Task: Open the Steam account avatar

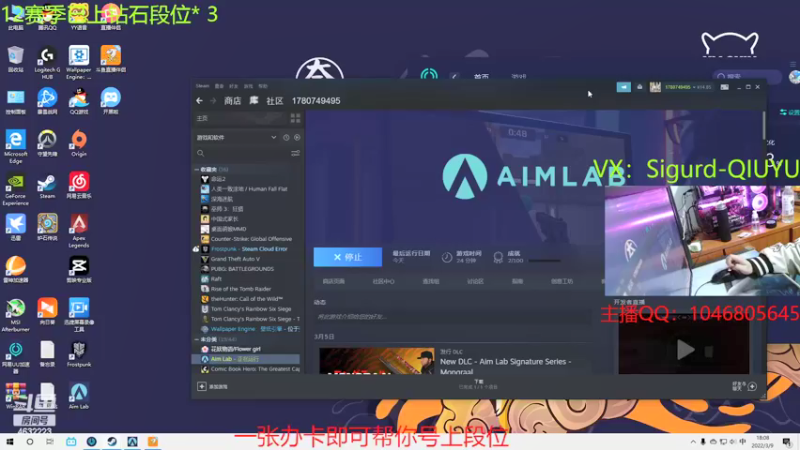Action: [655, 87]
